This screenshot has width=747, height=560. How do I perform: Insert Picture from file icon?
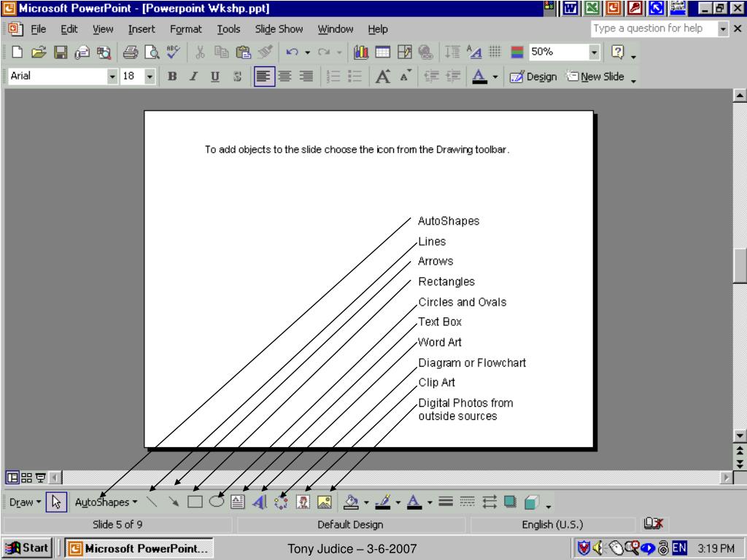pyautogui.click(x=325, y=502)
